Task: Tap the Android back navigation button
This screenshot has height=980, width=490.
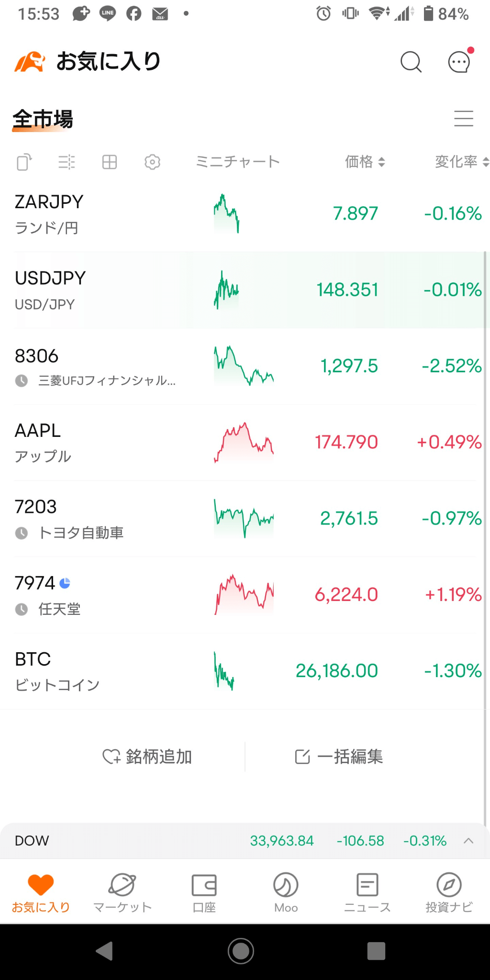Action: (x=104, y=951)
